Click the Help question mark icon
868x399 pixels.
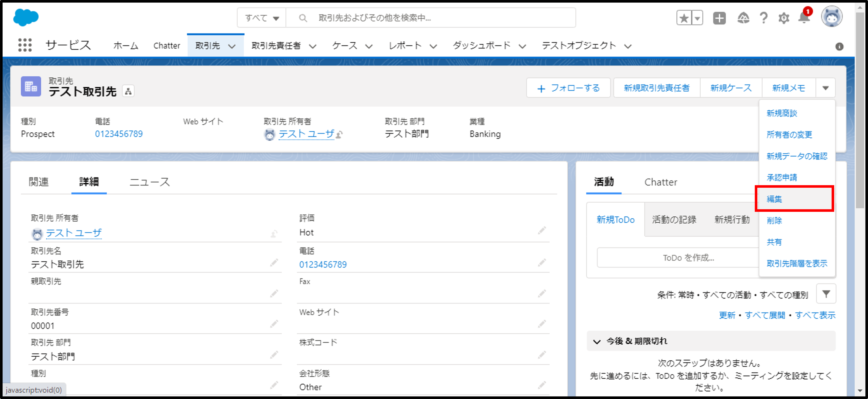pyautogui.click(x=764, y=18)
